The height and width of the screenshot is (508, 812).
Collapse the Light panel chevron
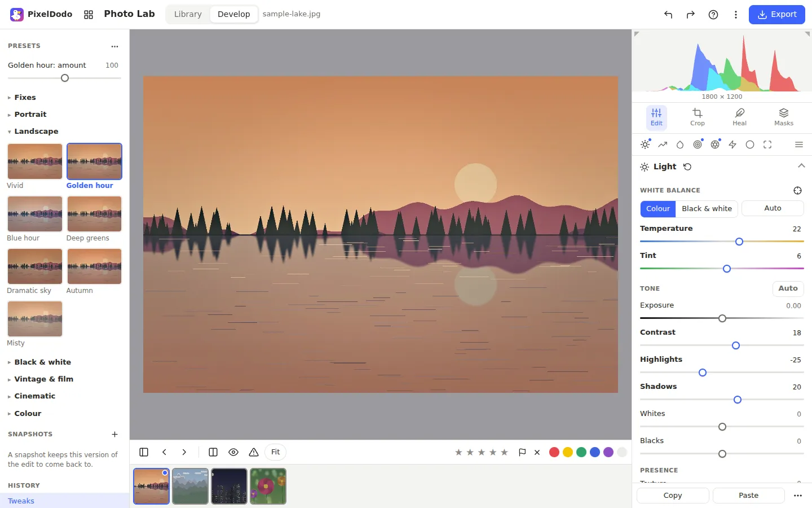[801, 166]
